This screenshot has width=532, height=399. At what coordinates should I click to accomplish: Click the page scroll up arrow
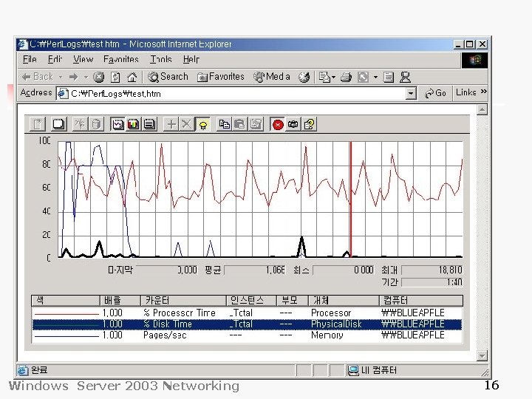(x=482, y=109)
